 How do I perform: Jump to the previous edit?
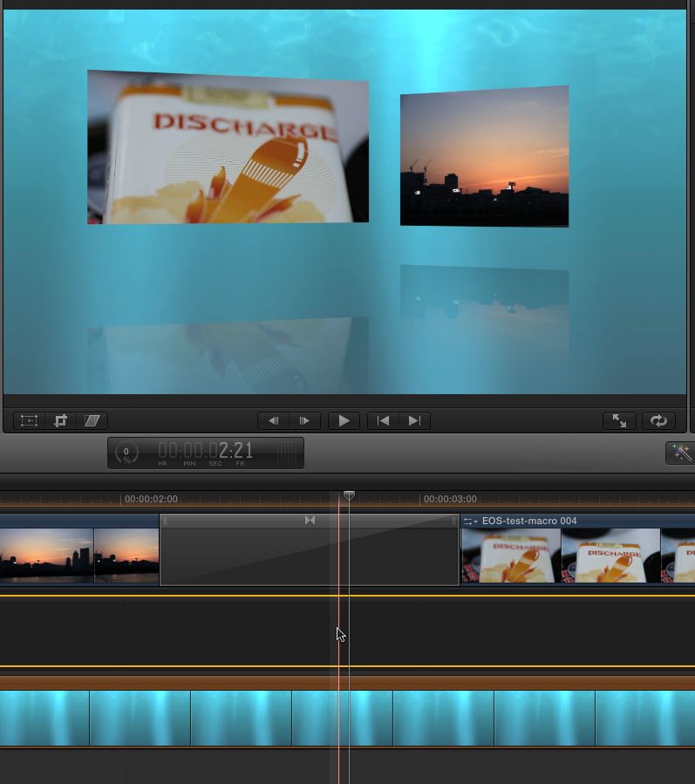coord(383,420)
